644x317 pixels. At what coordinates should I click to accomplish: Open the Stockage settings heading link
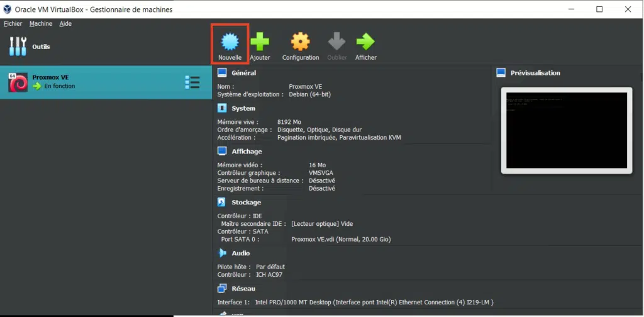pos(246,202)
